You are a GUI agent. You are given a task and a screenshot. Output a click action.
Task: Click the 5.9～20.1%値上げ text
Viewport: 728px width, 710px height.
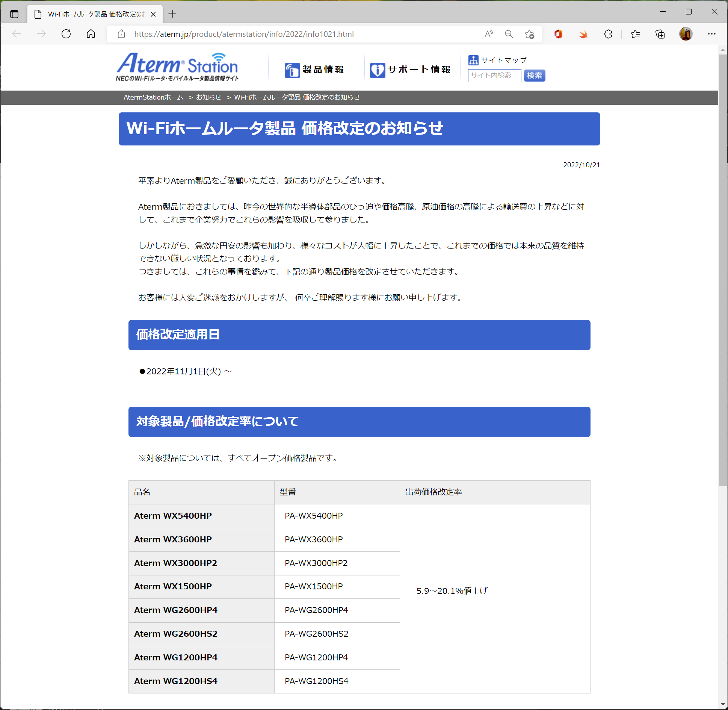[452, 591]
